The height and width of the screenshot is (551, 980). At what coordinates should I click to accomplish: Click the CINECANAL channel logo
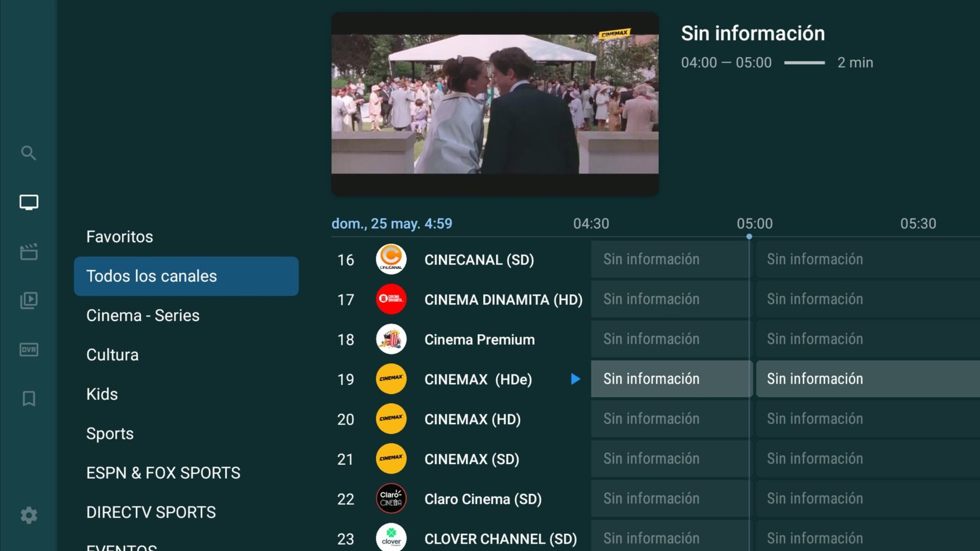tap(391, 259)
